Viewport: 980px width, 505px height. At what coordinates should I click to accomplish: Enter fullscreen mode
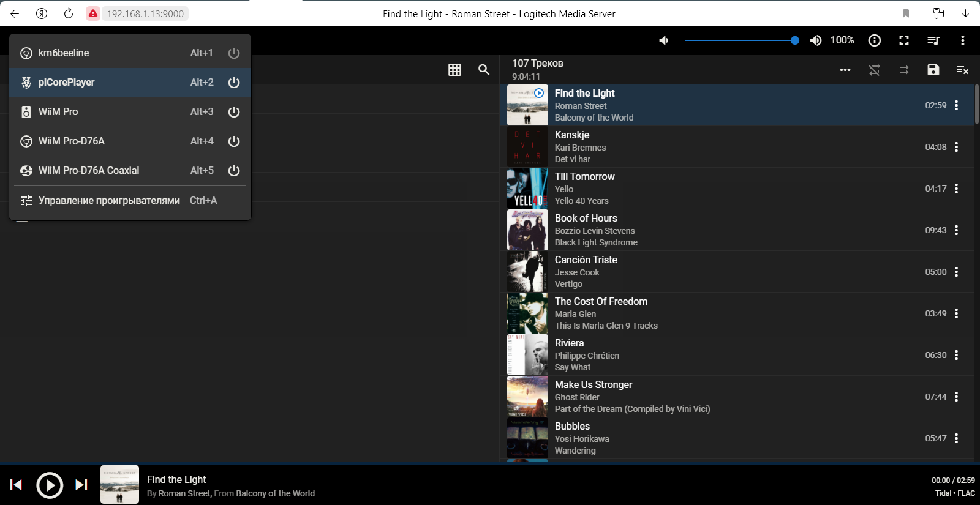click(x=904, y=40)
